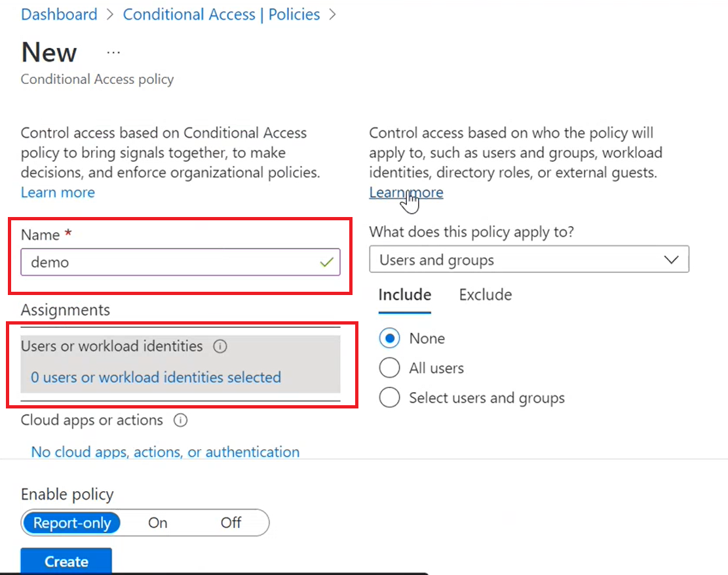Set Enable policy to On
Image resolution: width=728 pixels, height=575 pixels.
pyautogui.click(x=157, y=523)
